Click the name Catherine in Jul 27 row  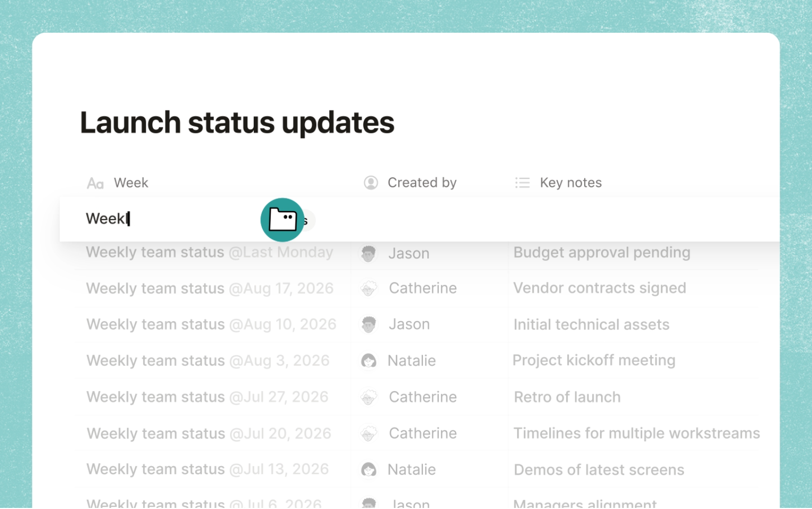click(422, 397)
